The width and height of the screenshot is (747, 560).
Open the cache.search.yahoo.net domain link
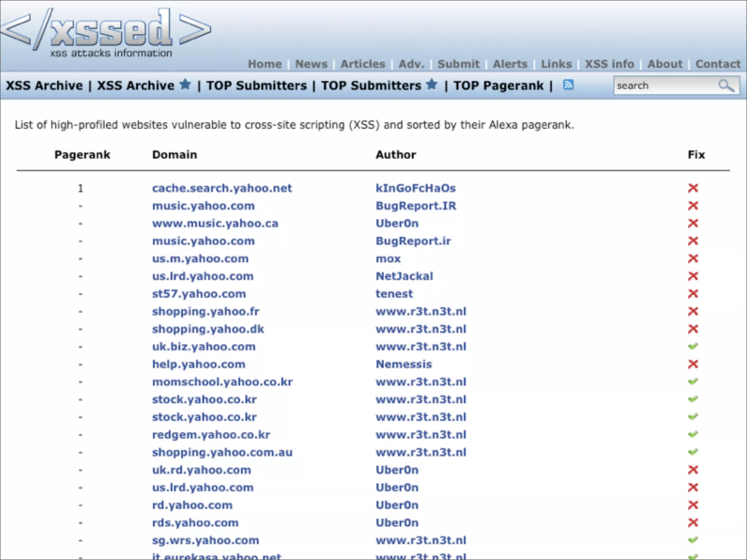[222, 188]
